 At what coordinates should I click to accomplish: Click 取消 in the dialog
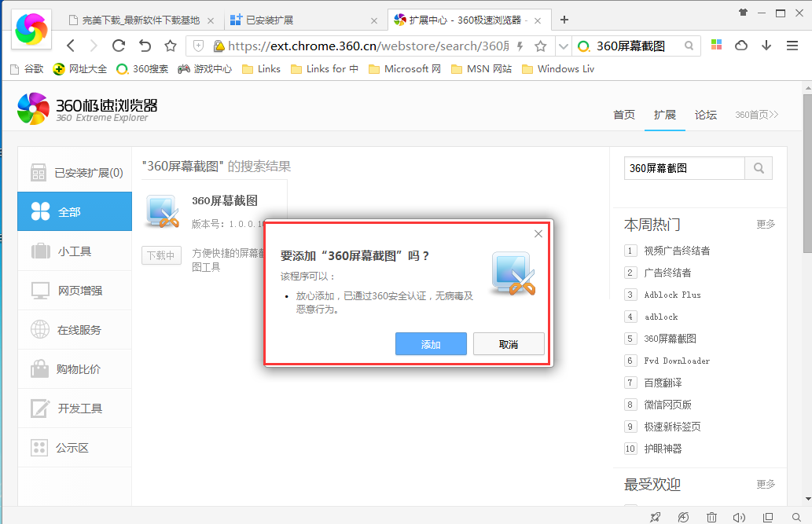(x=509, y=344)
